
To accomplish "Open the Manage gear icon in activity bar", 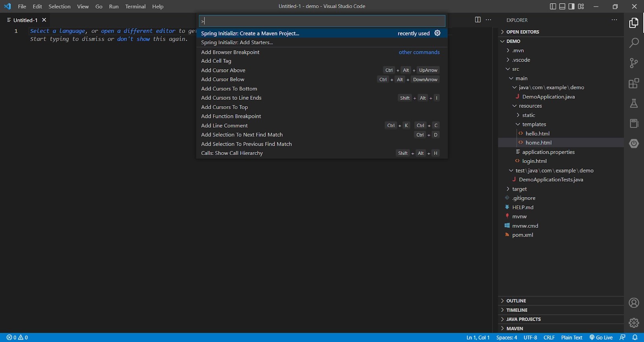I will point(634,323).
